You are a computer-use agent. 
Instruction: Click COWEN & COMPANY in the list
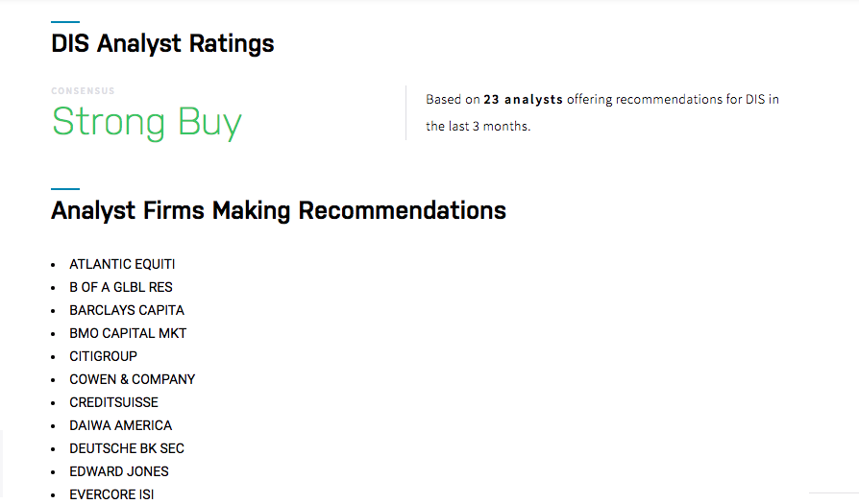[x=132, y=379]
